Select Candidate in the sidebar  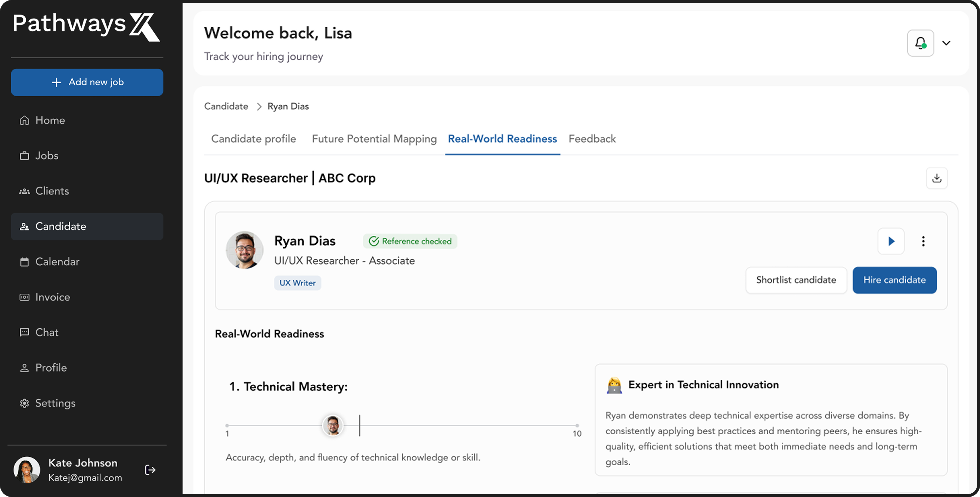pyautogui.click(x=87, y=226)
